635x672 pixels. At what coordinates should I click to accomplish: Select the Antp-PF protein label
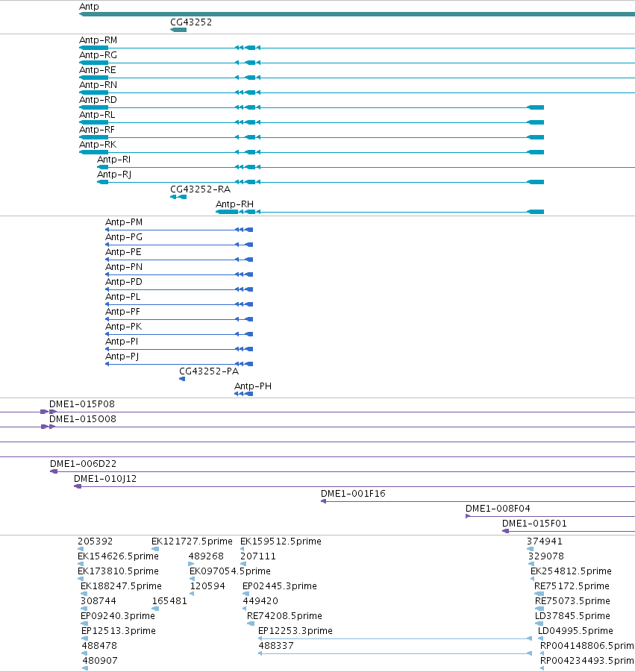click(x=123, y=312)
